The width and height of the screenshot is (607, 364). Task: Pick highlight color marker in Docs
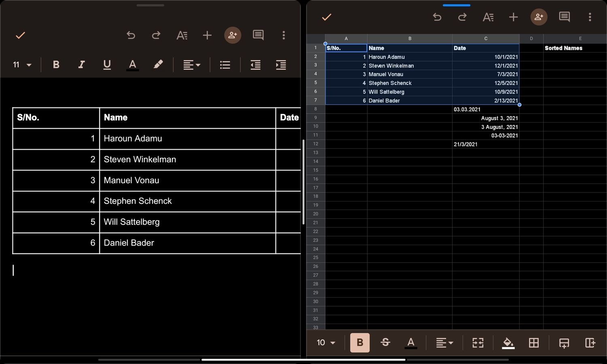158,65
